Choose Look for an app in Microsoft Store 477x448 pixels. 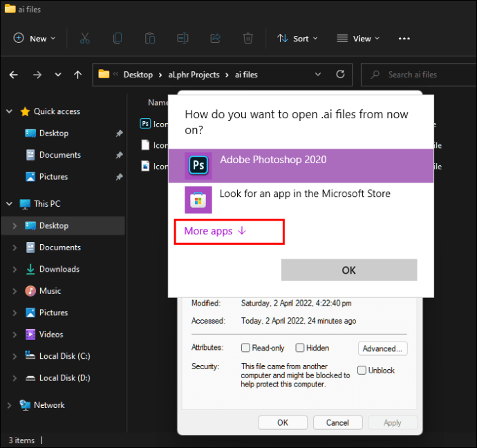click(301, 200)
